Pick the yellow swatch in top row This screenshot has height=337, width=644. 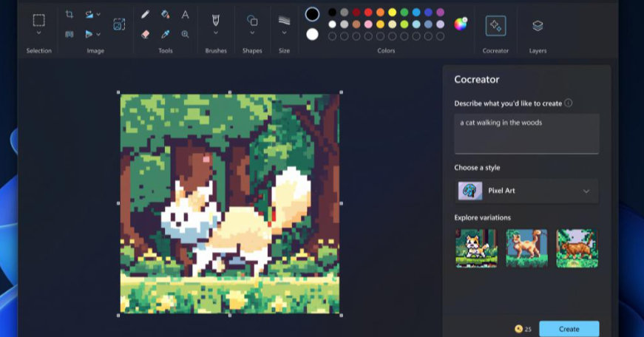pyautogui.click(x=392, y=13)
